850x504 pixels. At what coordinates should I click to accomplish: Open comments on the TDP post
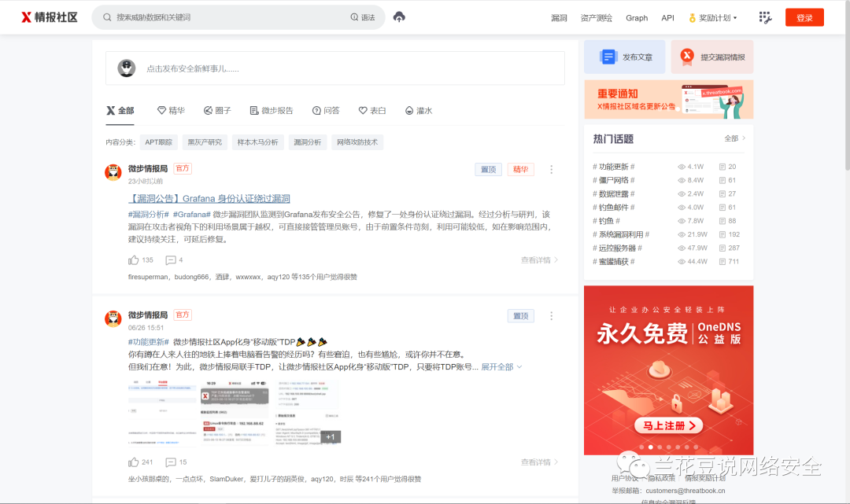pos(170,462)
